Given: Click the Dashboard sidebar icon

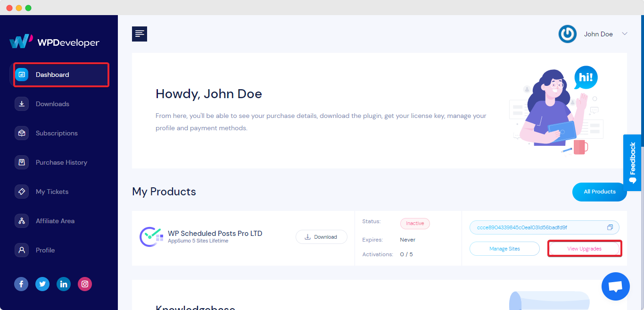Looking at the screenshot, I should pos(22,75).
